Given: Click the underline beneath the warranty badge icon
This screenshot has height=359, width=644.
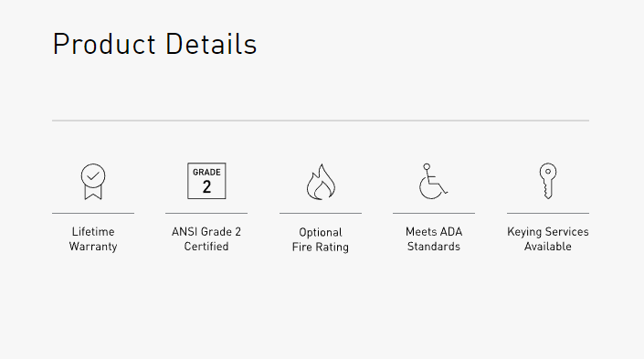Looking at the screenshot, I should tap(93, 213).
